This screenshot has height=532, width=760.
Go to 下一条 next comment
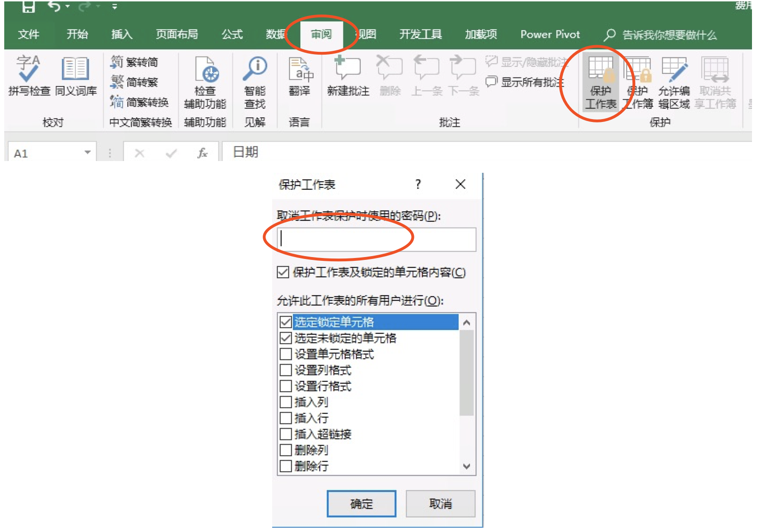463,76
